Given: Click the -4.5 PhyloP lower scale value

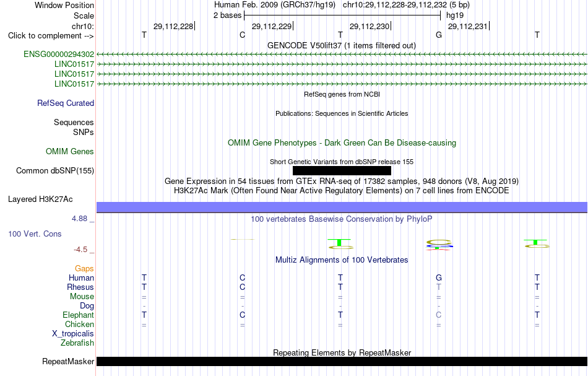Looking at the screenshot, I should click(x=80, y=250).
